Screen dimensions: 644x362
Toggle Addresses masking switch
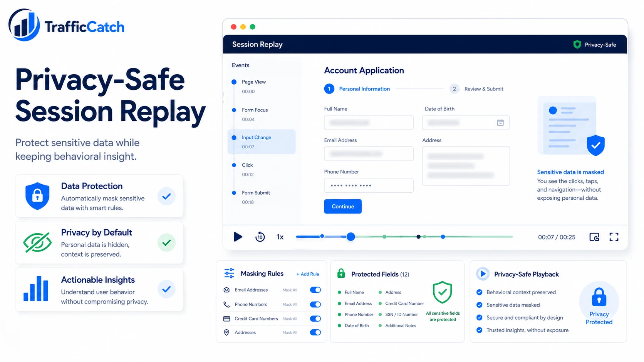[x=315, y=332]
